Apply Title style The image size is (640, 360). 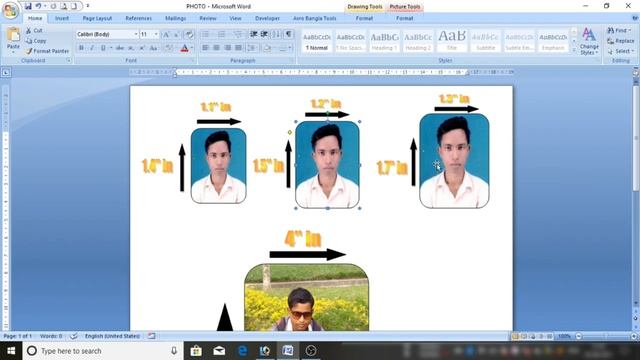coord(452,41)
